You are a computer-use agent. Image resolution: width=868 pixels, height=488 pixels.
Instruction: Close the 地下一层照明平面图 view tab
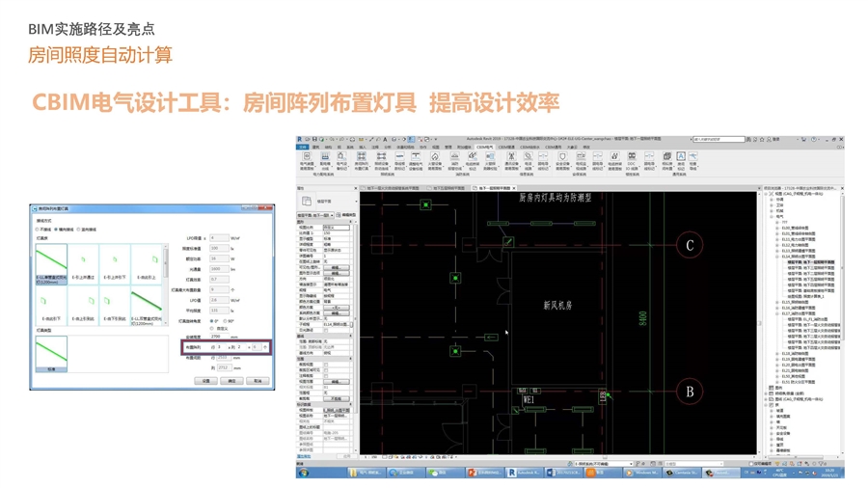[514, 188]
